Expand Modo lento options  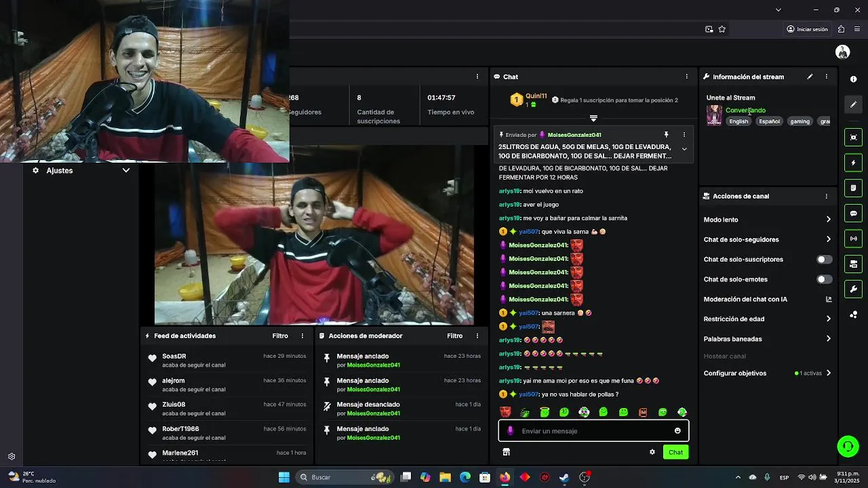click(x=829, y=220)
